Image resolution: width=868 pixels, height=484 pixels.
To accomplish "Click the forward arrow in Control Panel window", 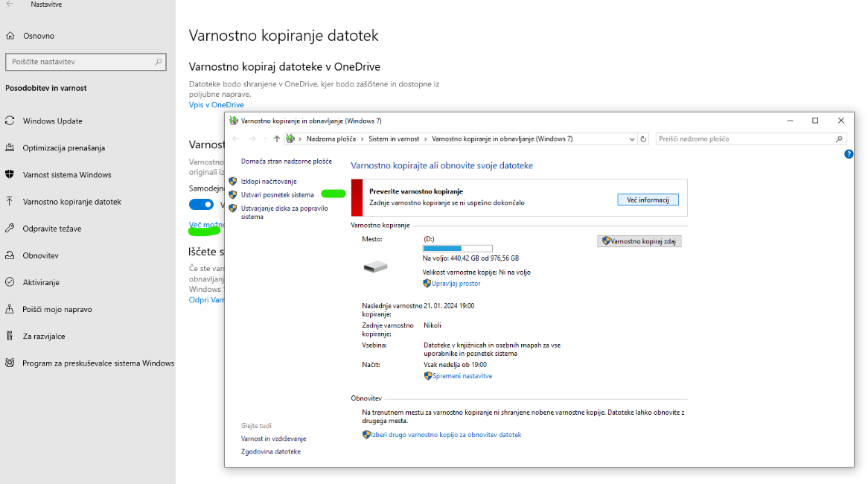I will pos(252,139).
